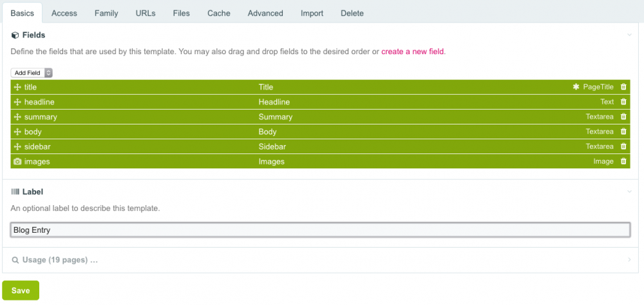
Task: Click the trash icon on body row
Action: pos(623,132)
